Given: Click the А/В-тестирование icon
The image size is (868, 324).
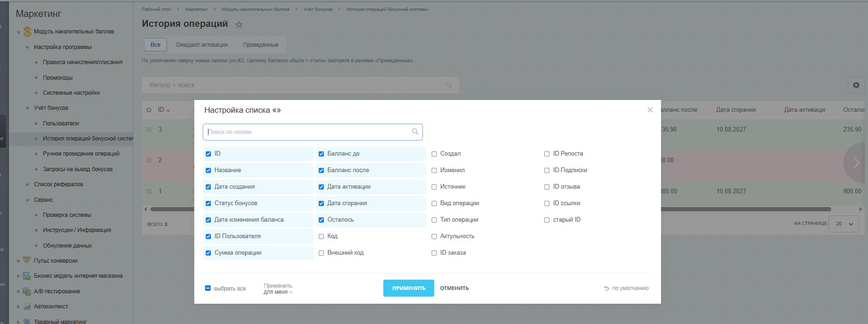Looking at the screenshot, I should coord(27,291).
